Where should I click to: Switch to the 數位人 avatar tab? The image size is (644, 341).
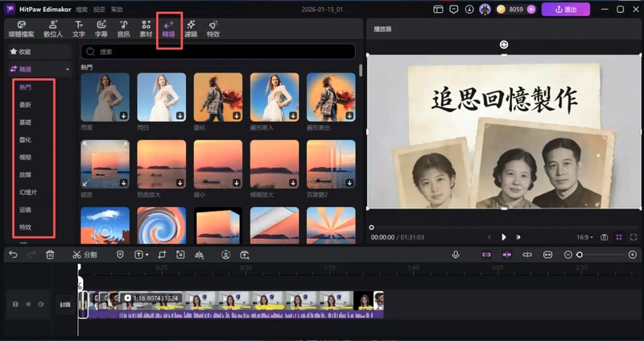pyautogui.click(x=53, y=29)
